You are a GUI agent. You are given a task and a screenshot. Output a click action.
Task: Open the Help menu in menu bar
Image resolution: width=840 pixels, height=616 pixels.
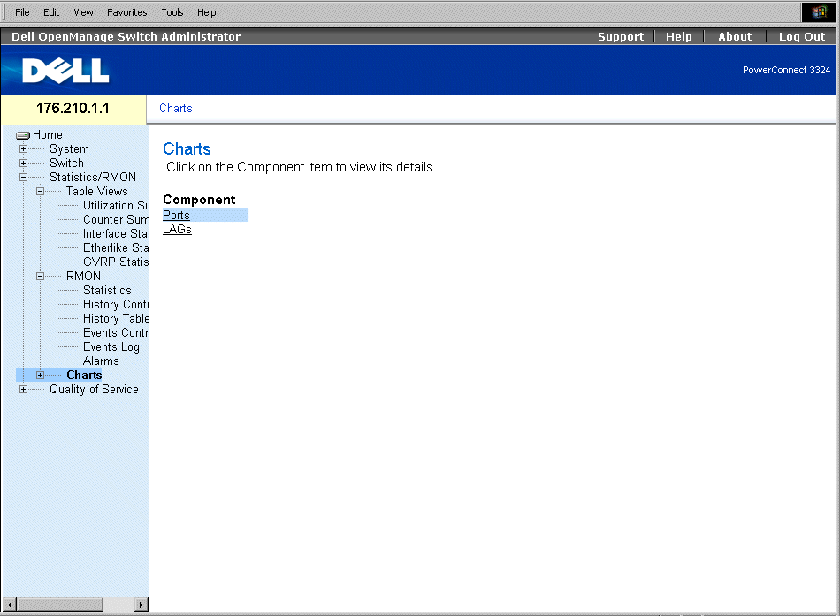click(206, 12)
